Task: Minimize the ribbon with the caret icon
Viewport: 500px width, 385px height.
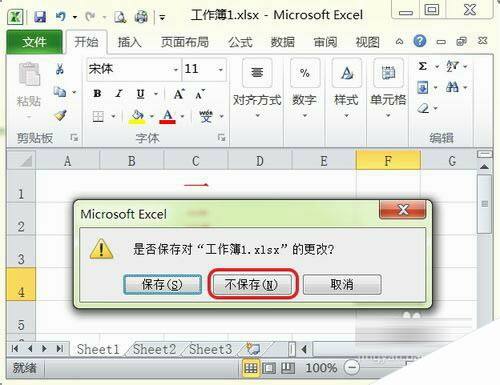Action: [399, 42]
